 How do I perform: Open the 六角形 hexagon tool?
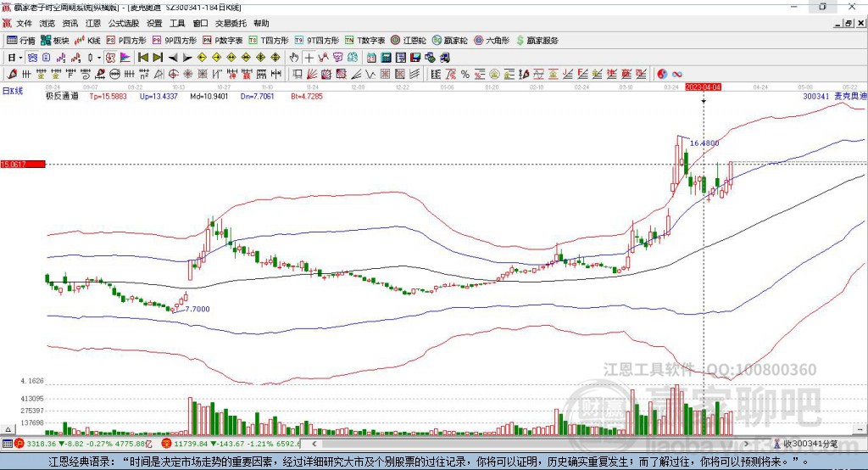tap(492, 41)
